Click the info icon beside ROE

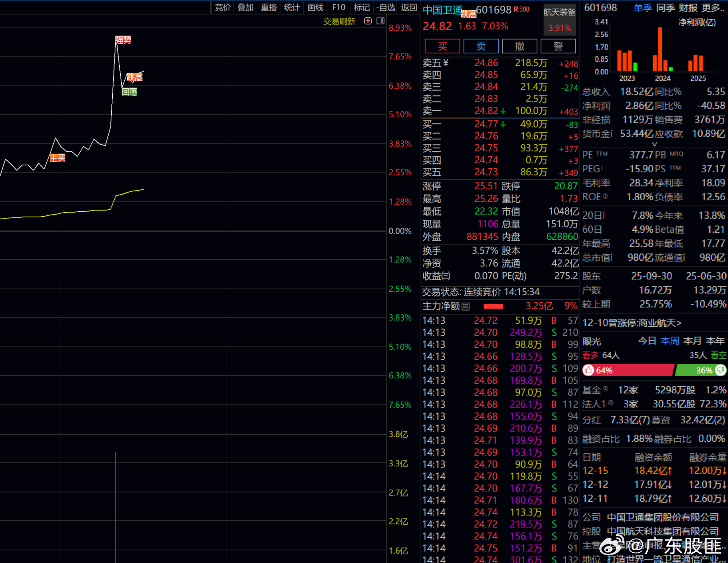(x=606, y=196)
